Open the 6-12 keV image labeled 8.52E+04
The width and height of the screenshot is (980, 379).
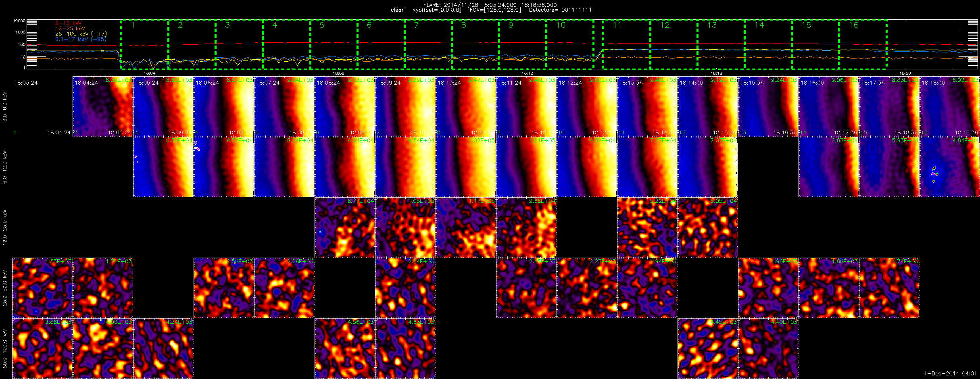click(224, 167)
